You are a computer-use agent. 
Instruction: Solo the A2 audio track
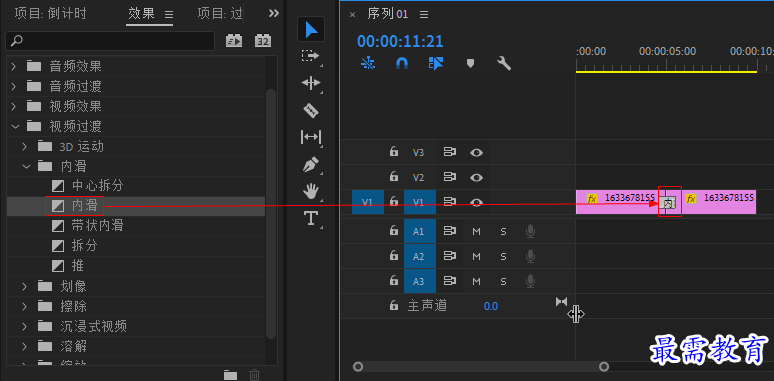(503, 256)
